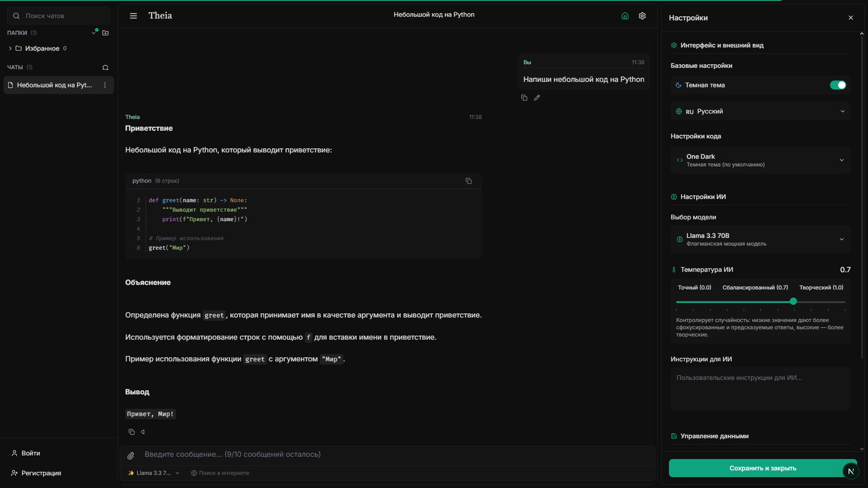Open the Llama 3.3 70B model selector
The height and width of the screenshot is (488, 868).
pos(760,239)
